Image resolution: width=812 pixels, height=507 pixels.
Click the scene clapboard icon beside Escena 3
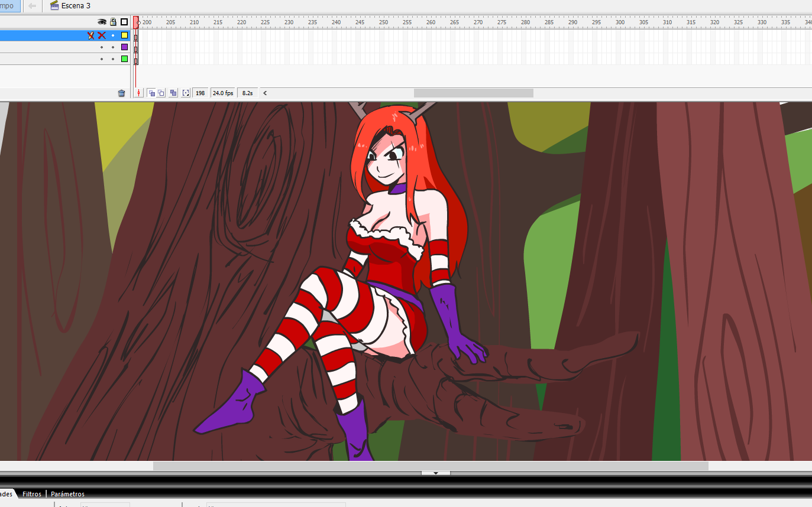pos(54,6)
